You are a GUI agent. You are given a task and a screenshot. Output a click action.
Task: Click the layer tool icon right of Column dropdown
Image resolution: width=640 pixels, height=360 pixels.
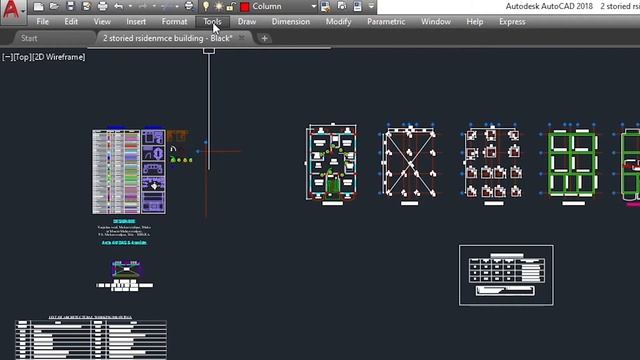tap(325, 7)
